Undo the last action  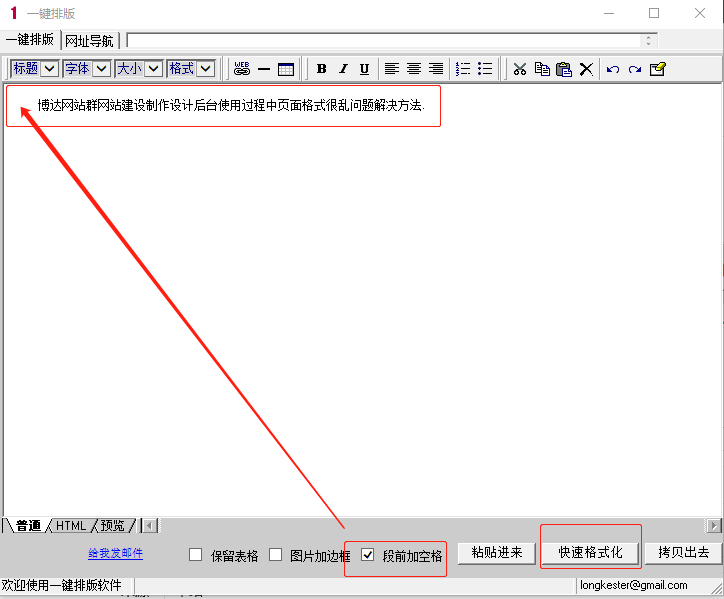(613, 69)
